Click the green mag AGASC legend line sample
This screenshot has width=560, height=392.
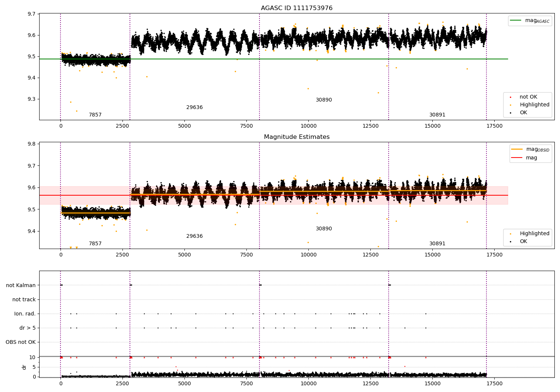point(516,21)
